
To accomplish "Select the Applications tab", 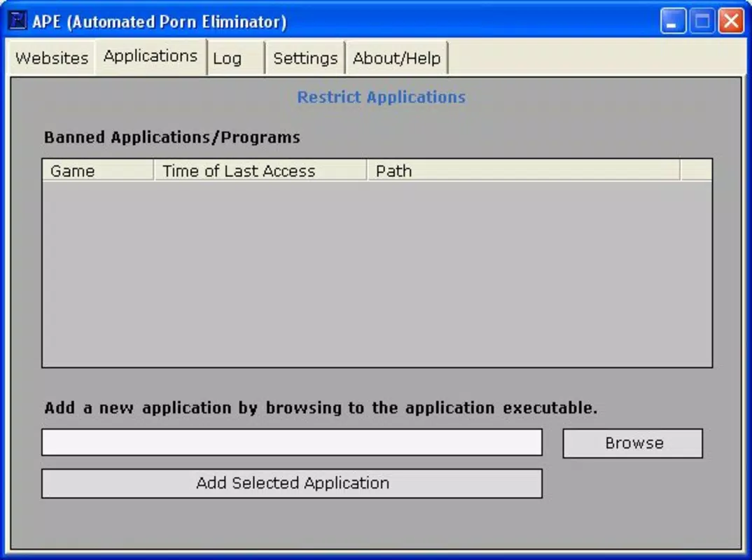I will (x=151, y=57).
